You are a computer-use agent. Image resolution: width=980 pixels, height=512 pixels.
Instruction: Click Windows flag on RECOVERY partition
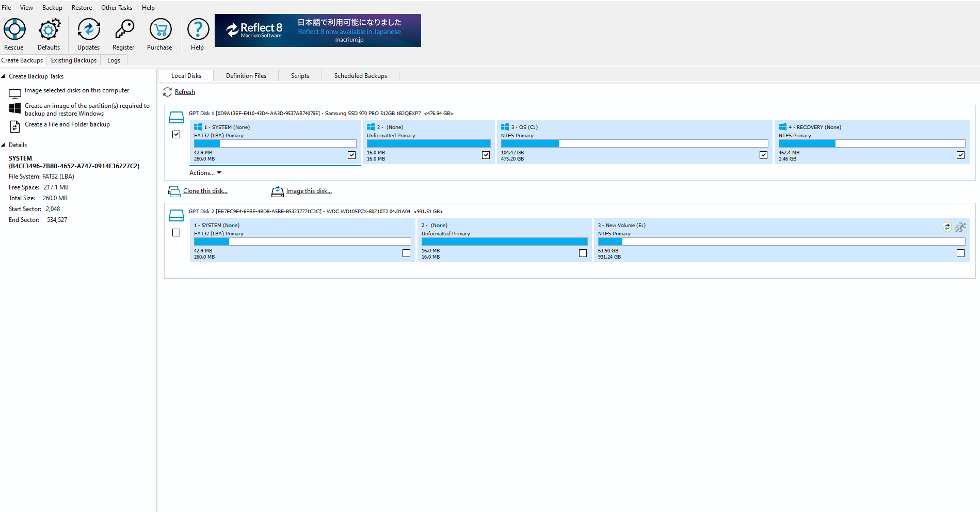tap(782, 127)
